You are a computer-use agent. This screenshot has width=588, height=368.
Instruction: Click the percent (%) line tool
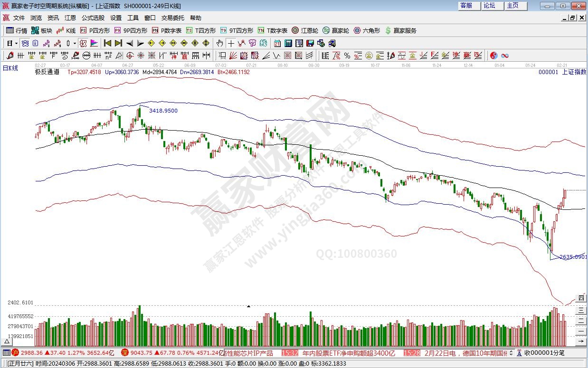pyautogui.click(x=347, y=56)
